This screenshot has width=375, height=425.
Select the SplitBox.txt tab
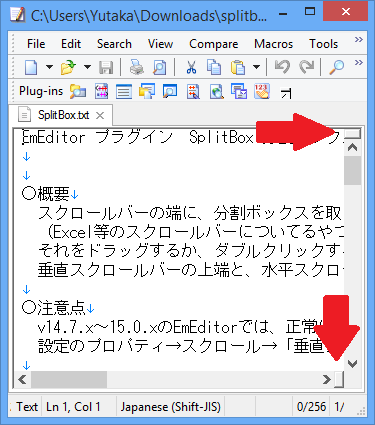pos(60,115)
